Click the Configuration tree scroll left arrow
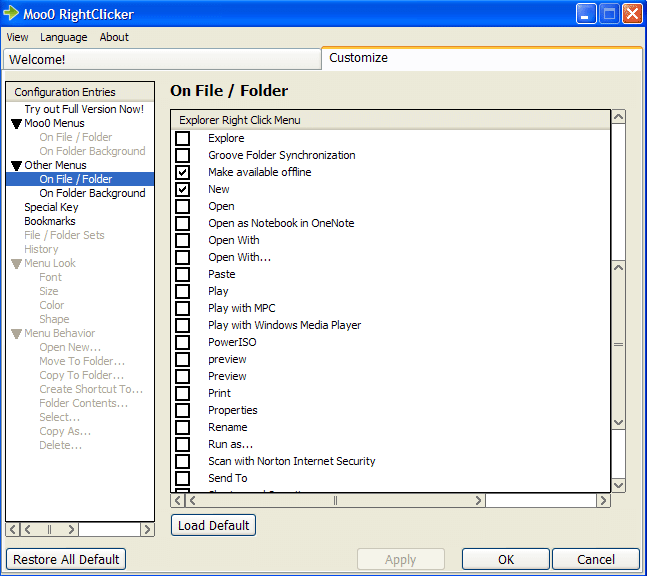The image size is (647, 576). point(13,529)
